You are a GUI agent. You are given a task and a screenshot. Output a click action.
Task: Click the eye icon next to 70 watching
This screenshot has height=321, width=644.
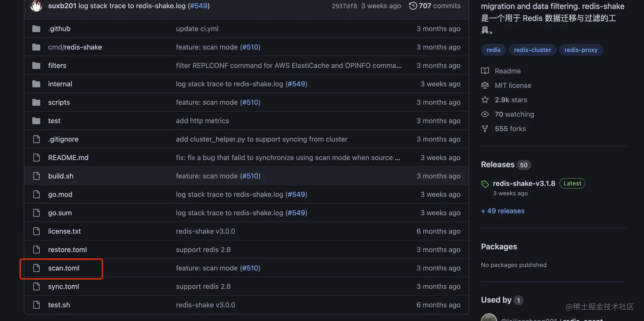[485, 114]
